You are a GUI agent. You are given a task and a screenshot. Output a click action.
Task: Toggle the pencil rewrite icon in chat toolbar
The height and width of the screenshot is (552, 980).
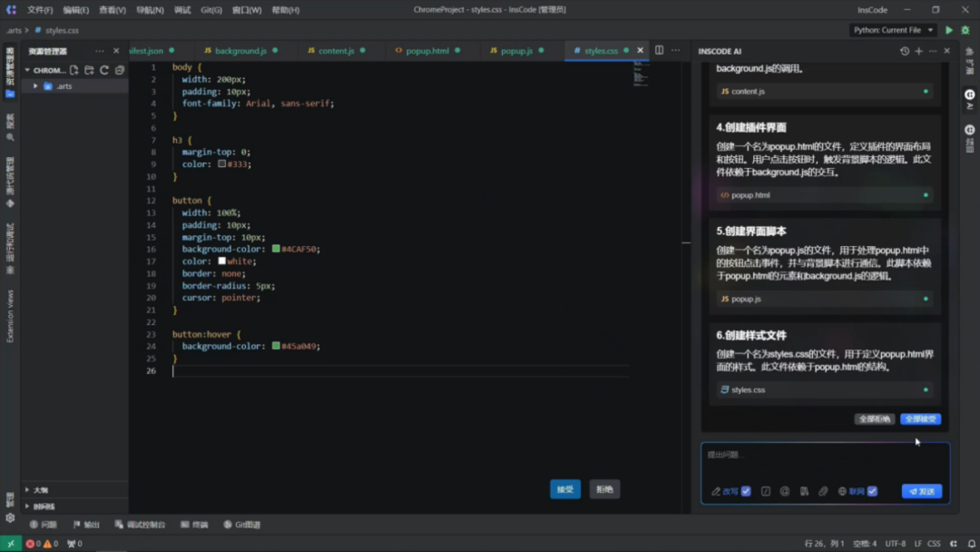click(x=717, y=490)
